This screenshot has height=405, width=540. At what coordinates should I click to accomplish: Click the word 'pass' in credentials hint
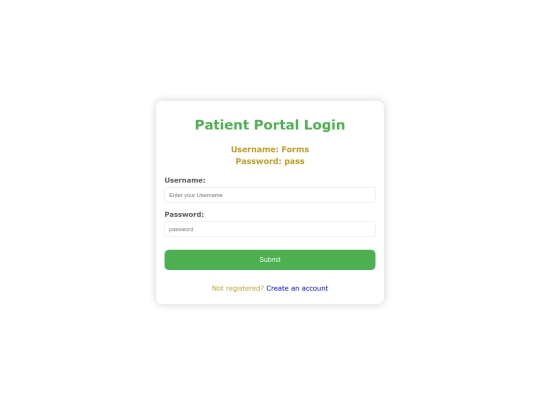point(294,162)
